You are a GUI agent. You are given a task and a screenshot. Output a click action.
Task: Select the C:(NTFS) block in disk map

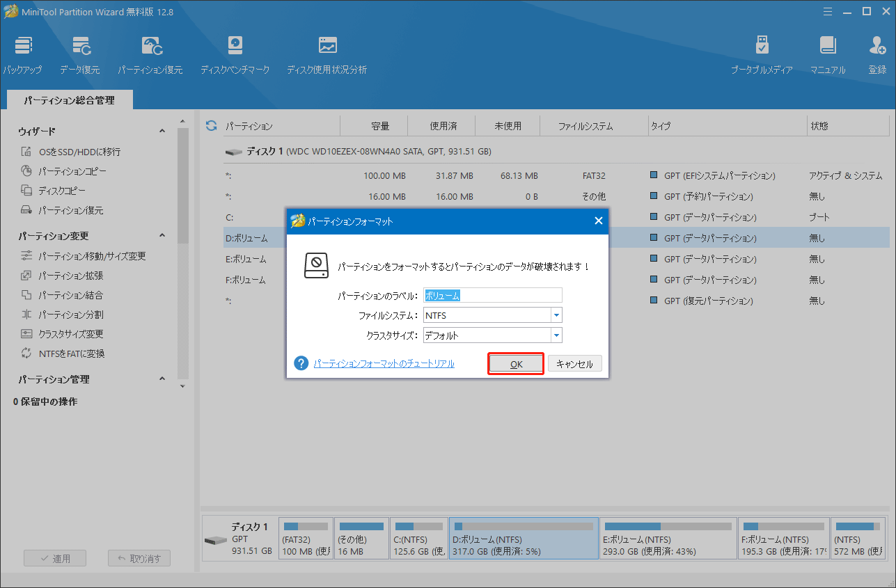tap(418, 539)
